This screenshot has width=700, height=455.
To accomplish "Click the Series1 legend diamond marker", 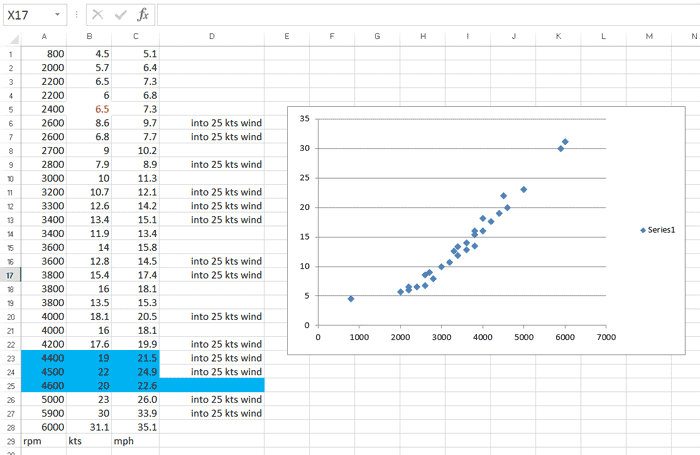I will pyautogui.click(x=643, y=230).
